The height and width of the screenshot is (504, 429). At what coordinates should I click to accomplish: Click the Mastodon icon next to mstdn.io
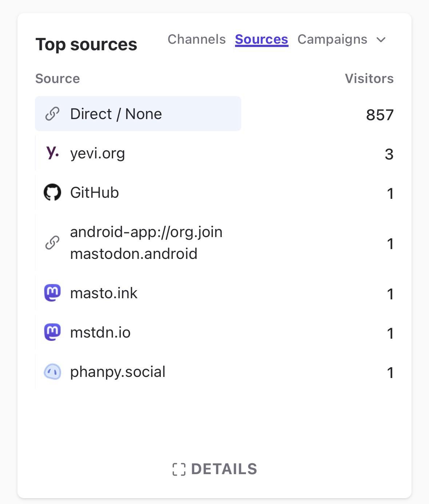pos(52,332)
